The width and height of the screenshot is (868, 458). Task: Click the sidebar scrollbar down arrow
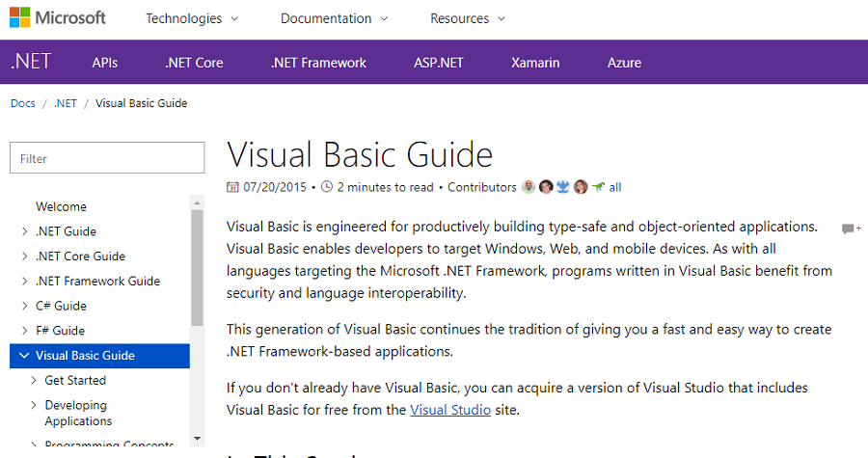pos(197,439)
